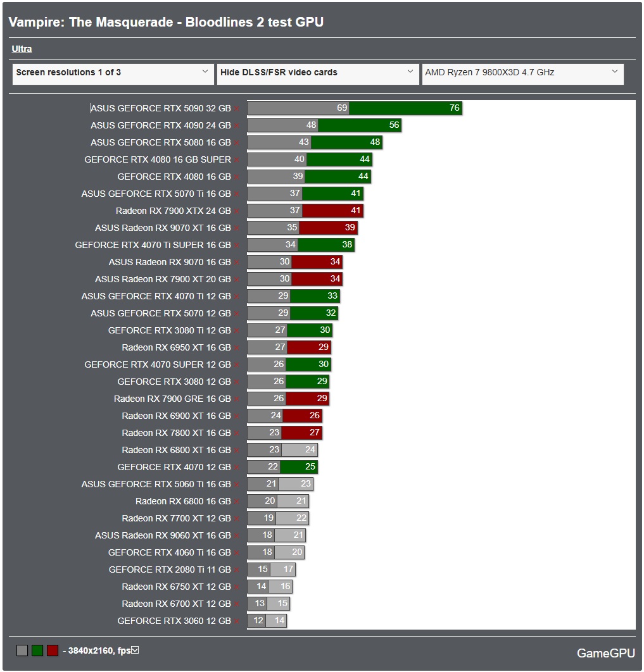Open the GameGPU site link
The image size is (644, 672).
point(605,653)
